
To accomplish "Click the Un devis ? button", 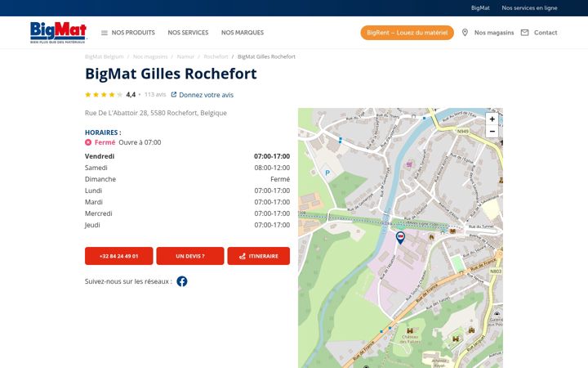I will click(x=190, y=256).
